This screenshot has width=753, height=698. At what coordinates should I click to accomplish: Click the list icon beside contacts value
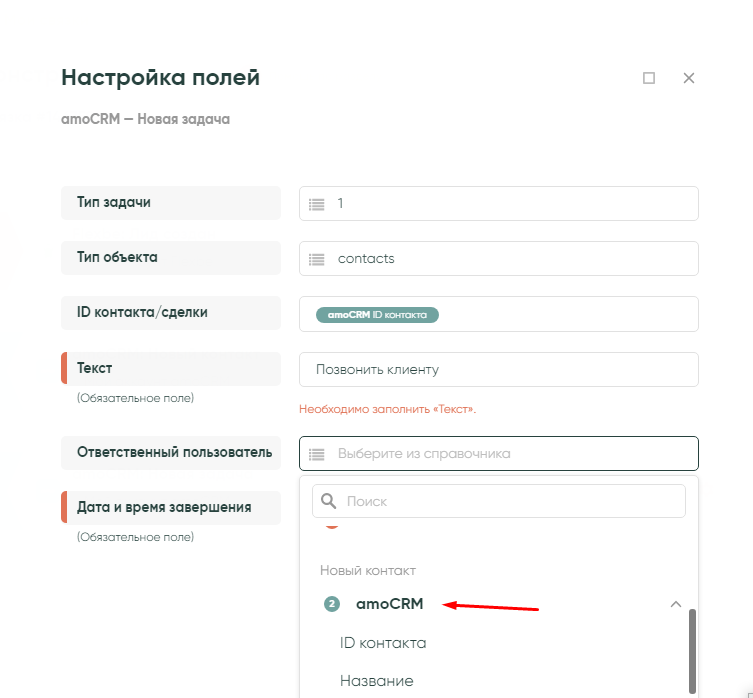pyautogui.click(x=317, y=259)
